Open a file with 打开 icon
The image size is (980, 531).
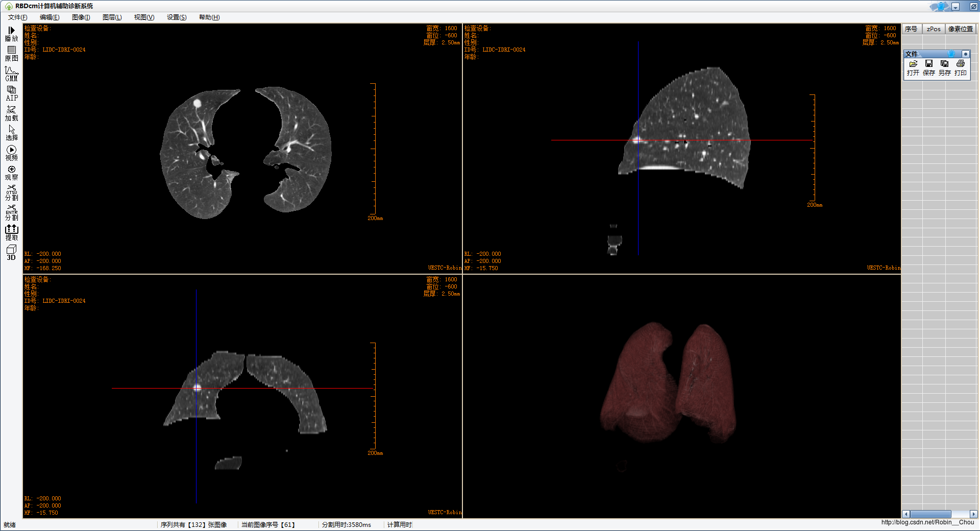(x=913, y=67)
